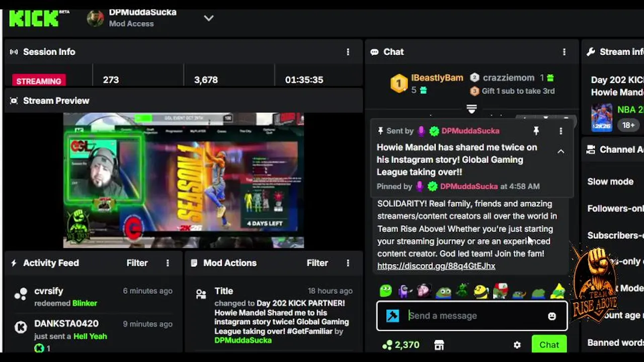Click the Title mod action heading

(224, 291)
